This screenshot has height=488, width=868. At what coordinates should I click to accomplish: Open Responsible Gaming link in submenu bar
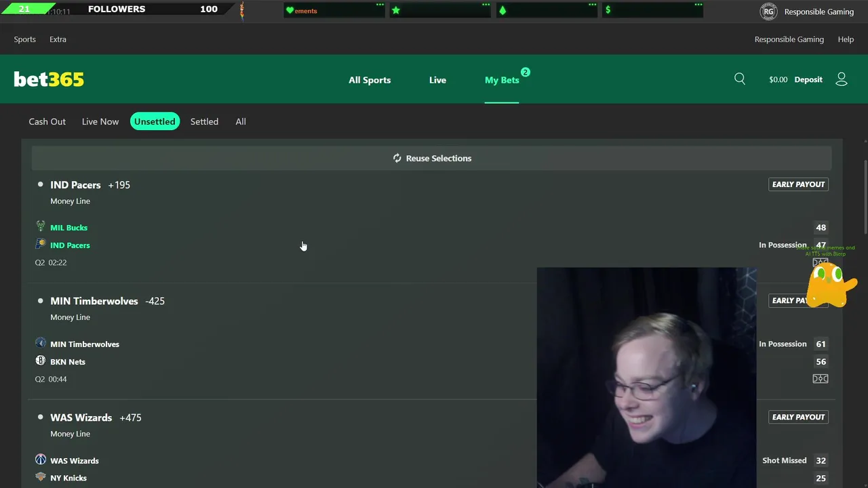(789, 39)
